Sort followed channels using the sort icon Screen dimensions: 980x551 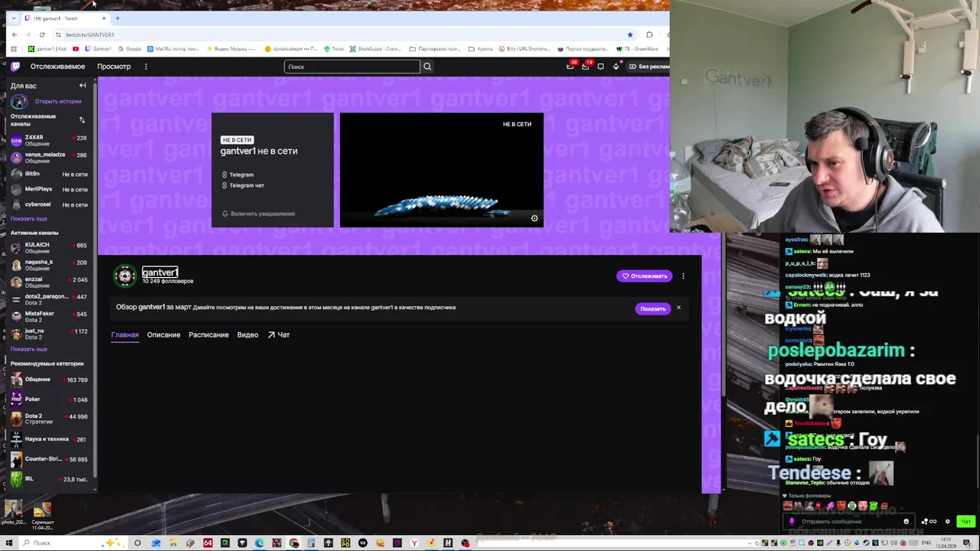(x=82, y=120)
